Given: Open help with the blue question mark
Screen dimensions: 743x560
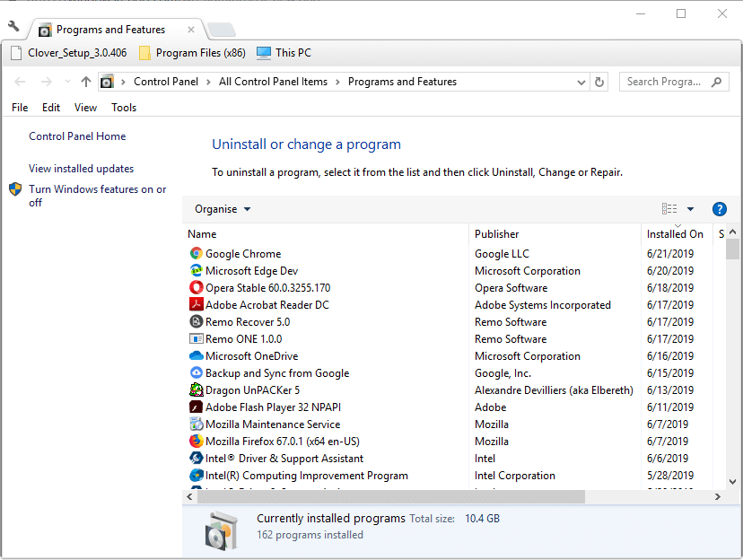Looking at the screenshot, I should 719,209.
